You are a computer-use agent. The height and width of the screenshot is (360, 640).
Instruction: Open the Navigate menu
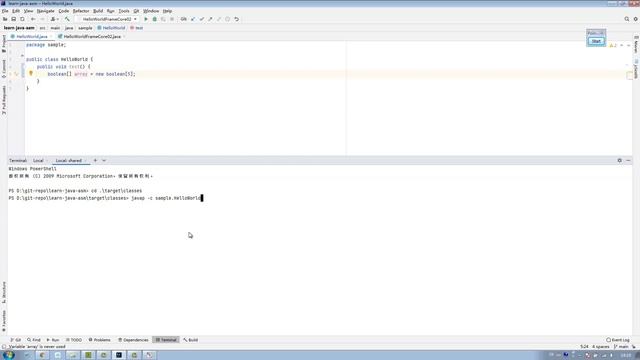click(x=45, y=11)
